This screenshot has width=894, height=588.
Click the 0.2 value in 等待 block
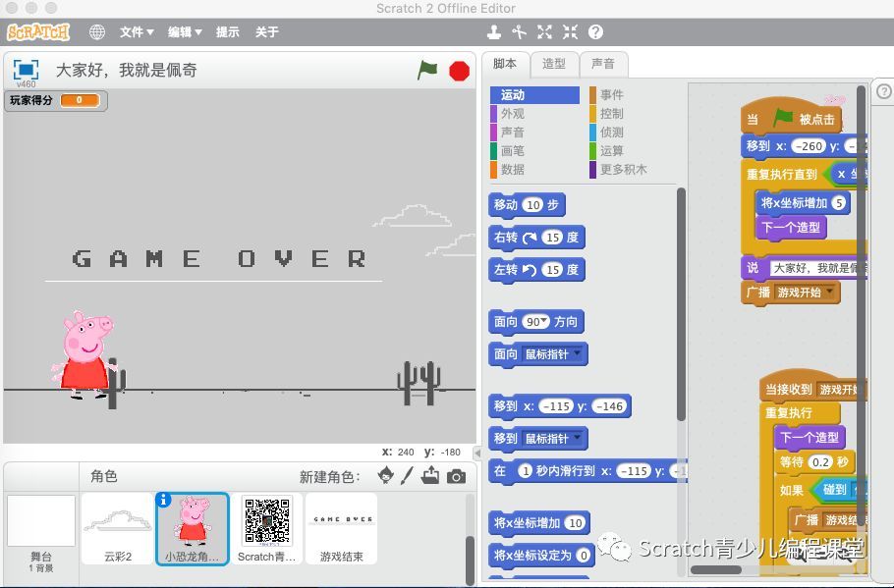pos(820,462)
